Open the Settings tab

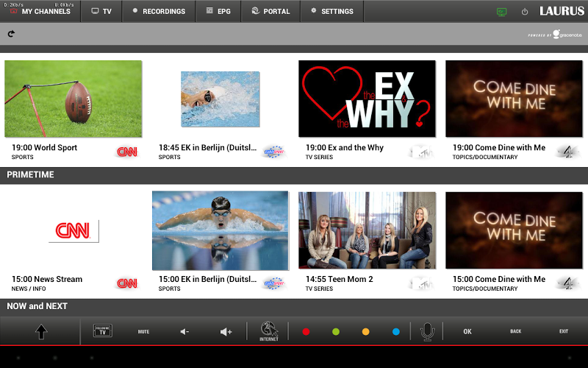coord(331,11)
